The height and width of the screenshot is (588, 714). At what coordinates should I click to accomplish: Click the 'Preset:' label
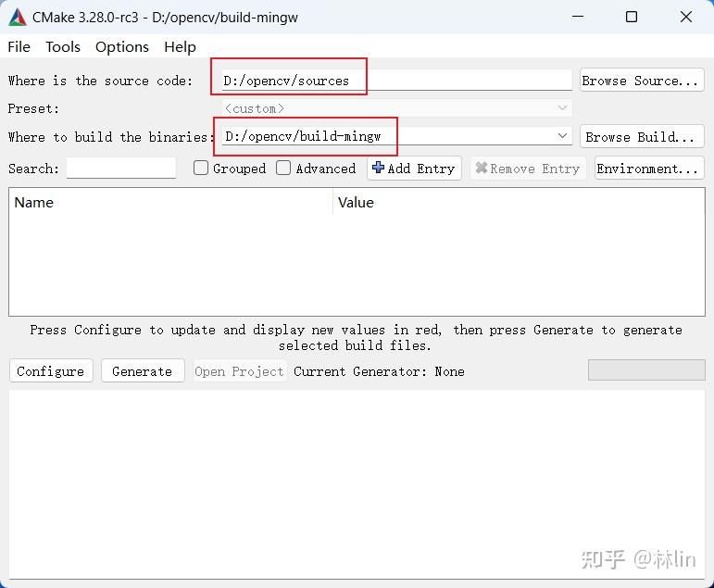(x=33, y=108)
